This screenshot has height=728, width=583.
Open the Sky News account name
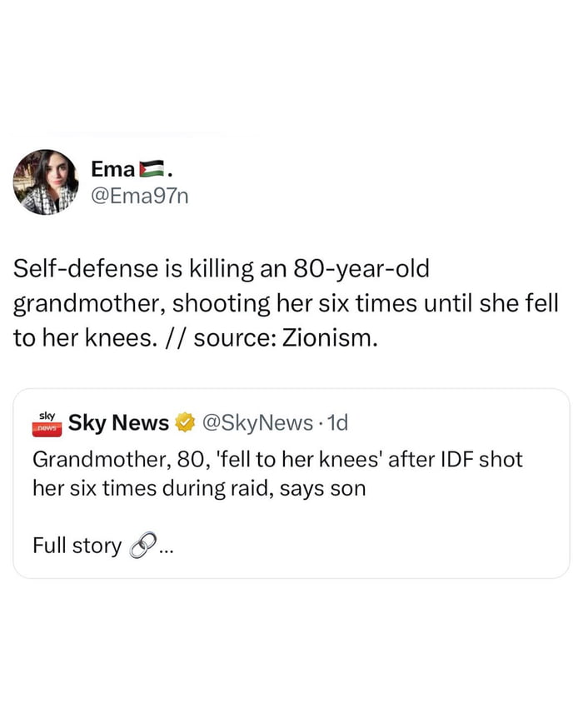pyautogui.click(x=118, y=423)
